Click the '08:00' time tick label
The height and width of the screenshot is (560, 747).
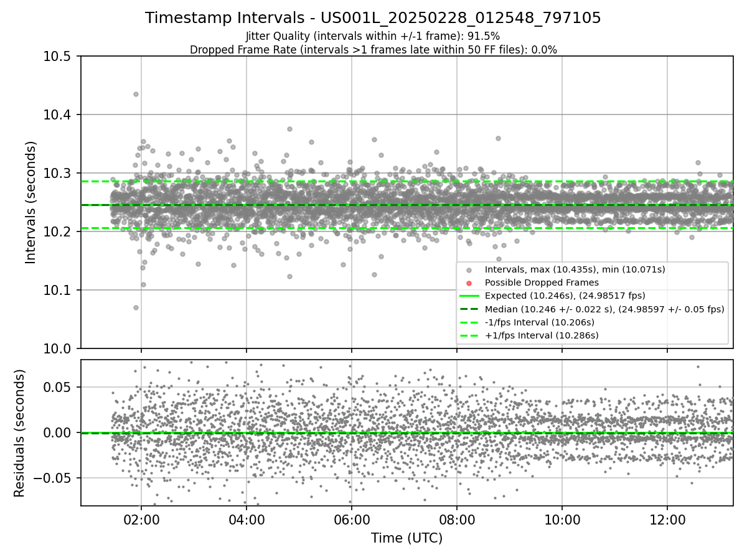pyautogui.click(x=457, y=520)
